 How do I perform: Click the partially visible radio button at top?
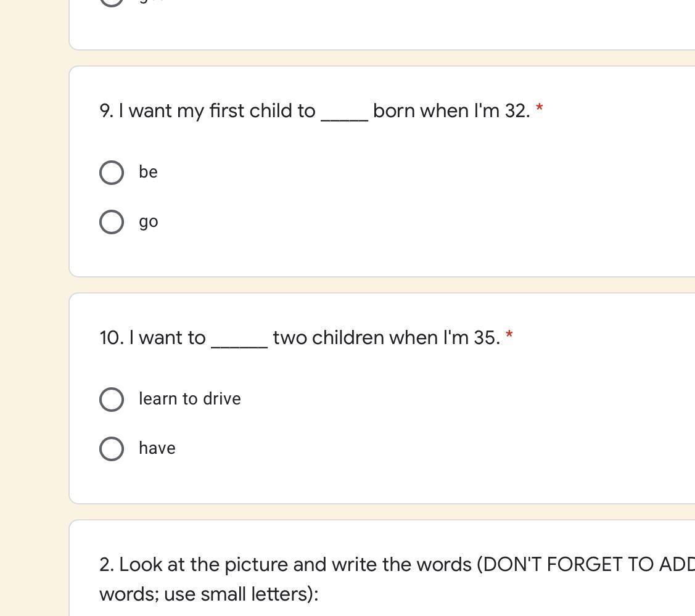112,2
